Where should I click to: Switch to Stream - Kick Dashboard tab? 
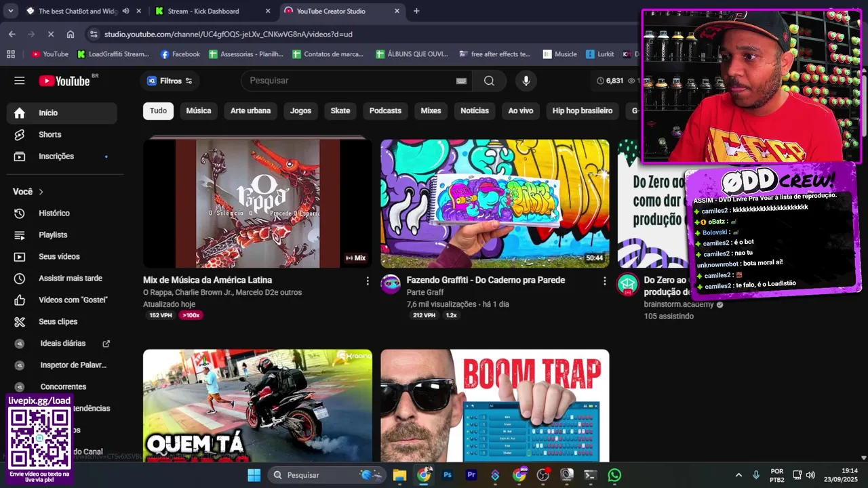213,11
